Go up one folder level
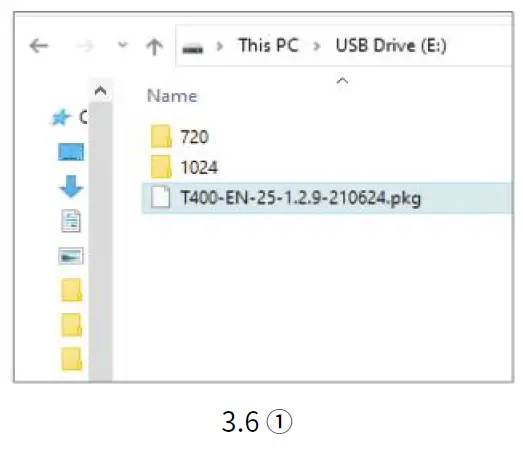The width and height of the screenshot is (523, 450). point(154,46)
